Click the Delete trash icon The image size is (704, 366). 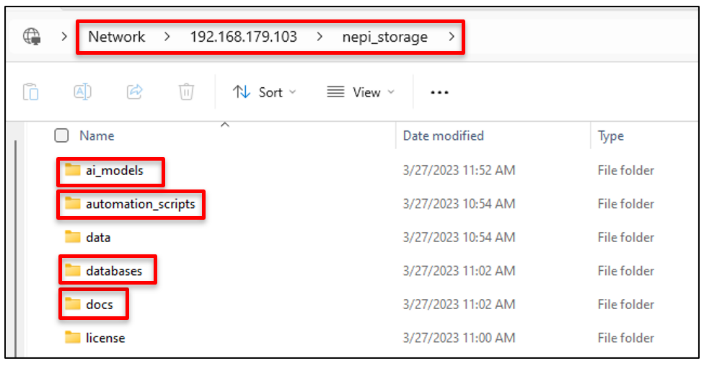coord(186,92)
